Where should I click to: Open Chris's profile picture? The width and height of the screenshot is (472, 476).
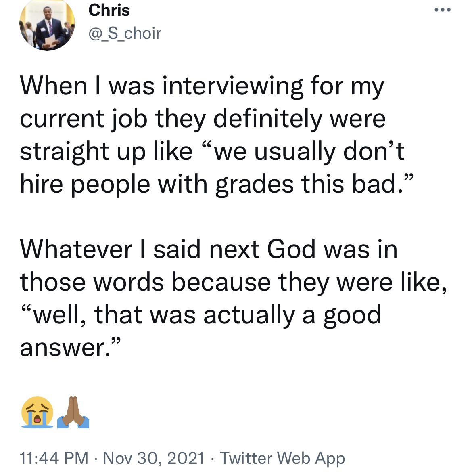tap(47, 25)
